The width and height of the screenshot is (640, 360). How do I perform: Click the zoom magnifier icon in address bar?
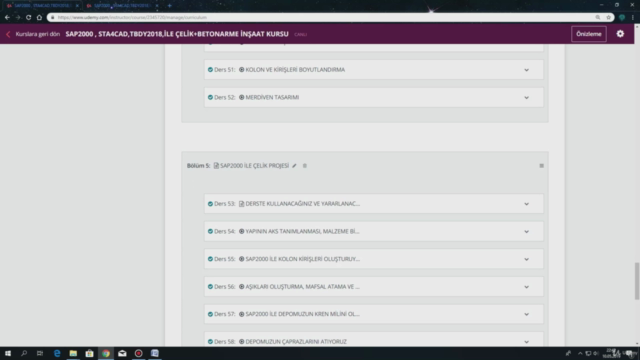pyautogui.click(x=598, y=18)
